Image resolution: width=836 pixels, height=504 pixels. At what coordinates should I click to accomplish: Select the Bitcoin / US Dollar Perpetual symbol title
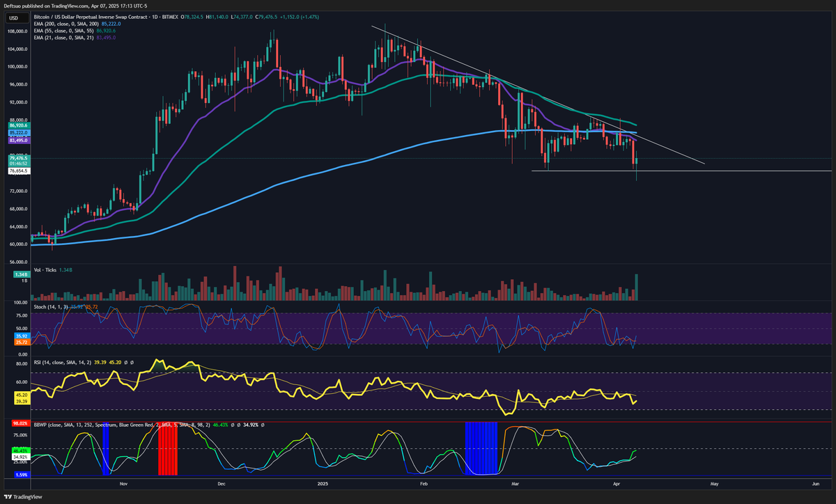(105, 16)
